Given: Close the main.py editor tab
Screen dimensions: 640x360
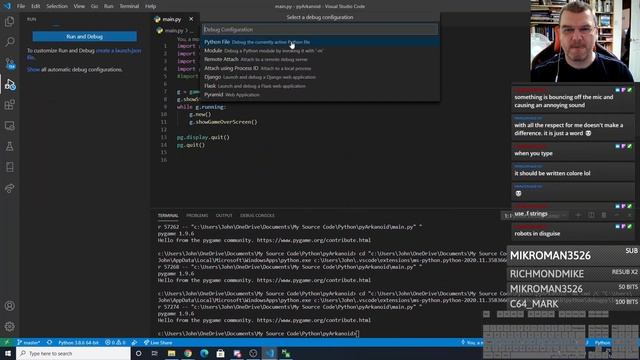Looking at the screenshot, I should 191,19.
